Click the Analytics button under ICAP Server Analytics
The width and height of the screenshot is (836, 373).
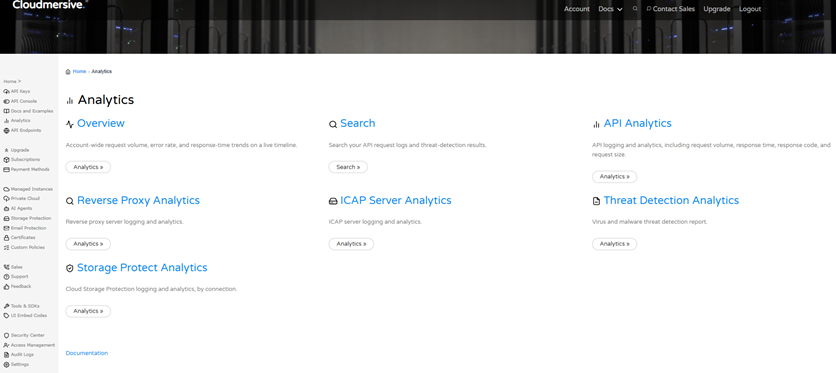pyautogui.click(x=351, y=244)
